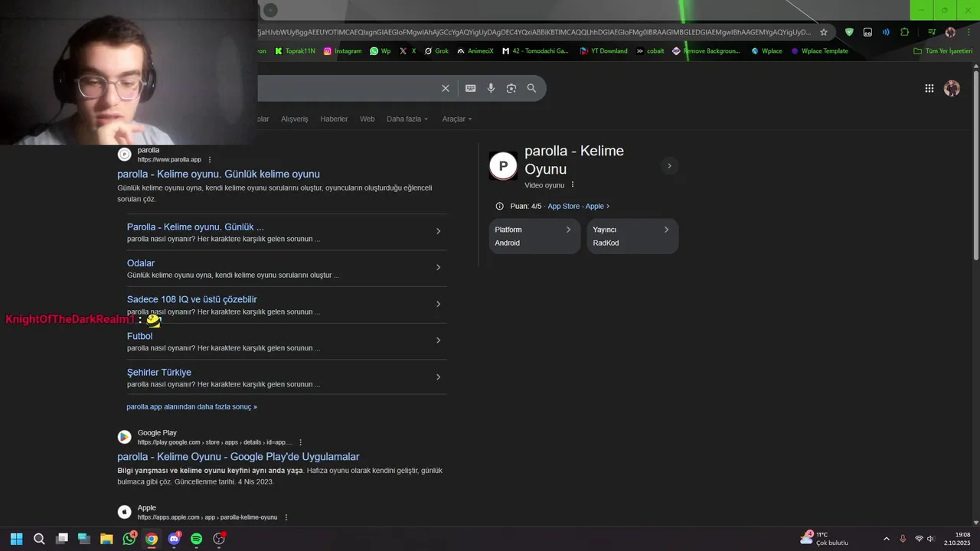Screen dimensions: 980x551
Task: Expand the Sadece 108 IQ sitelink arrow
Action: click(x=438, y=304)
